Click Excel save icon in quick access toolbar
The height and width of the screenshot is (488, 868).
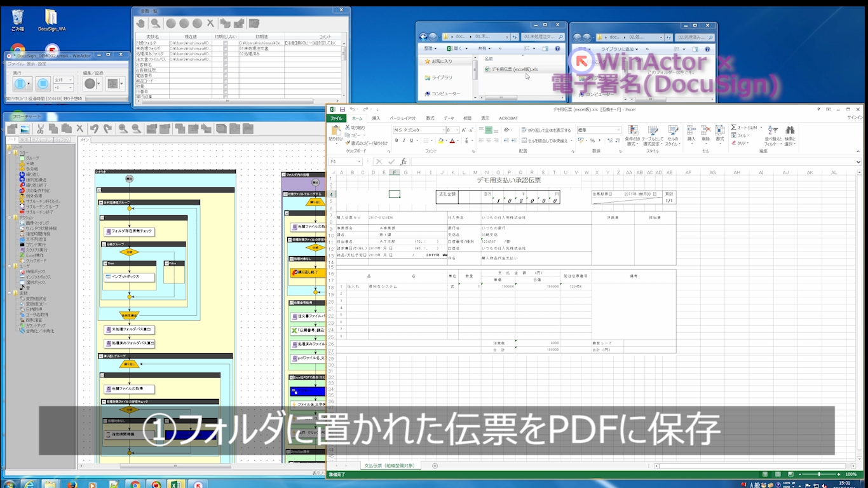click(342, 109)
